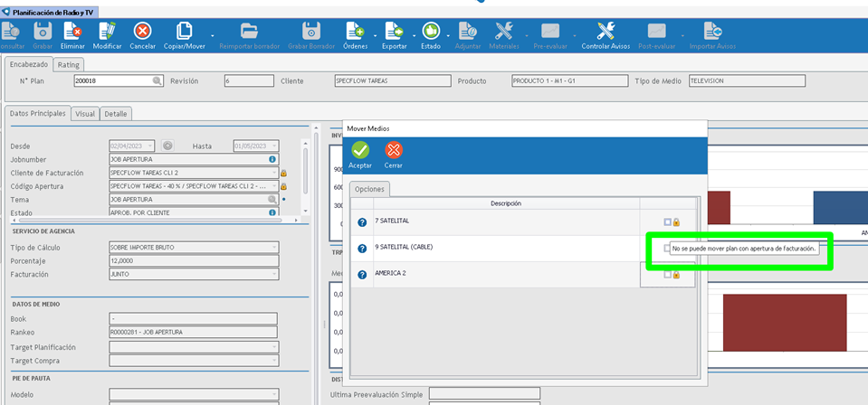Click the Porcentaje input field
This screenshot has width=868, height=405.
click(x=193, y=260)
